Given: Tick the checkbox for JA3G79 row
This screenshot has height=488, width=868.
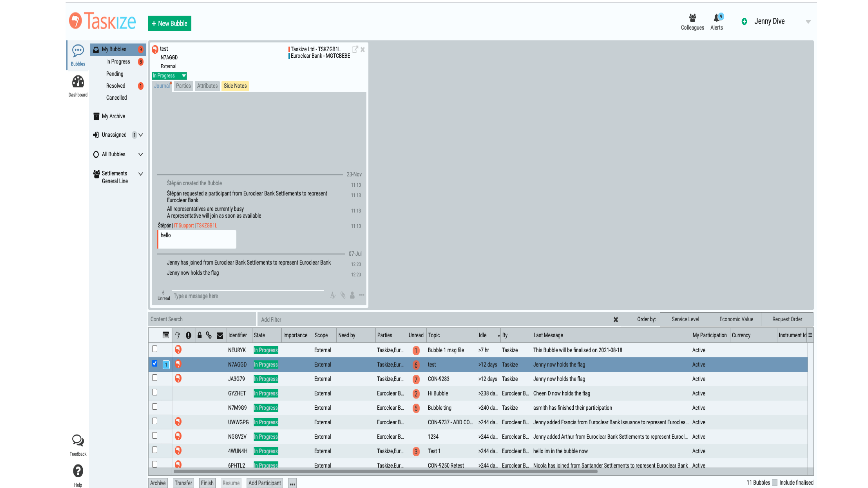Looking at the screenshot, I should click(155, 378).
